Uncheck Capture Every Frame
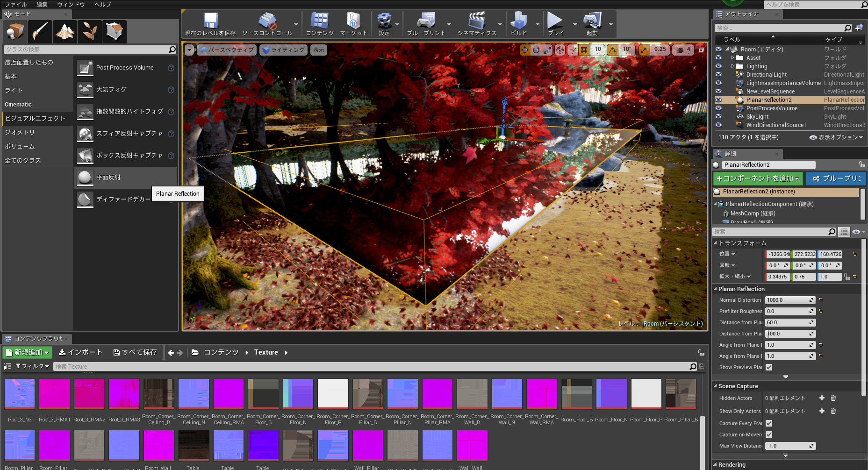The image size is (868, 470). coord(769,423)
